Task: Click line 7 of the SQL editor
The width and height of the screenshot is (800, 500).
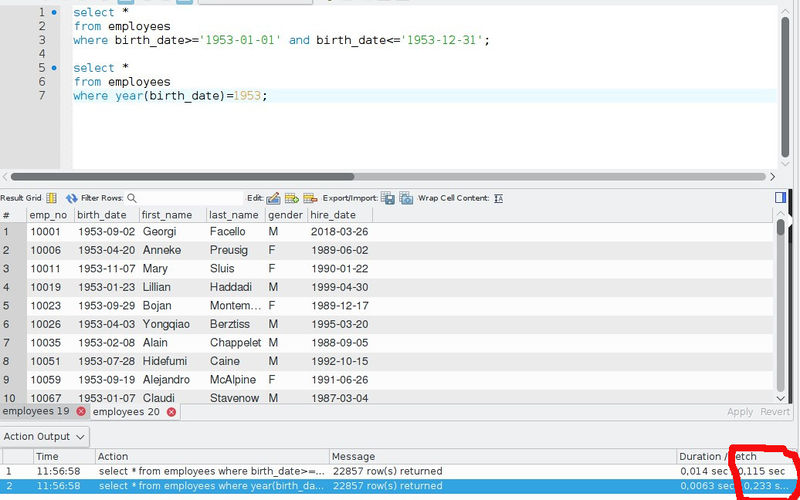Action: tap(170, 96)
